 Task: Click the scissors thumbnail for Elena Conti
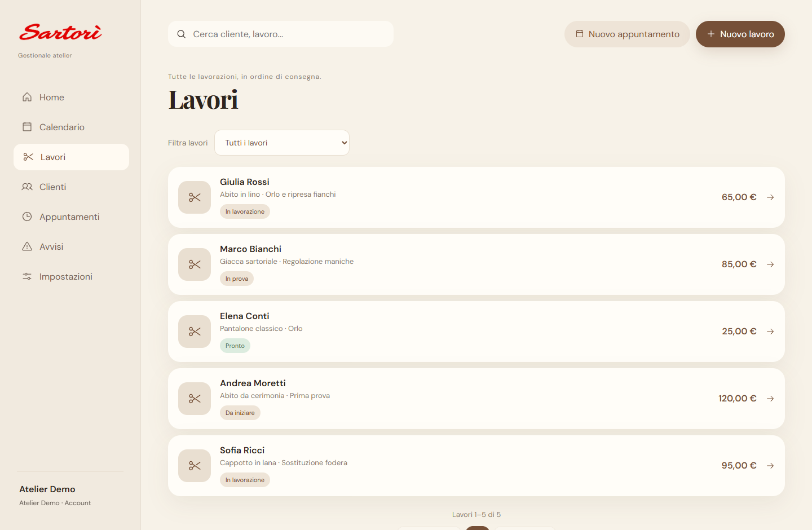click(x=195, y=332)
